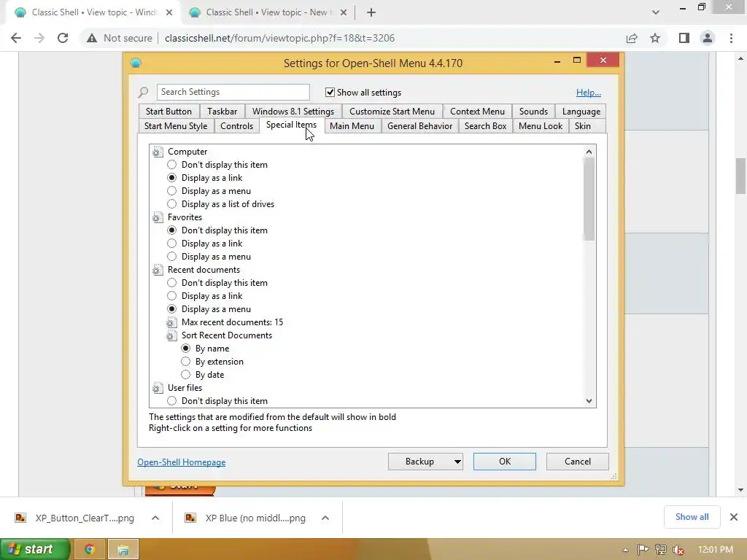
Task: Toggle the browser side panel icon
Action: coord(684,38)
